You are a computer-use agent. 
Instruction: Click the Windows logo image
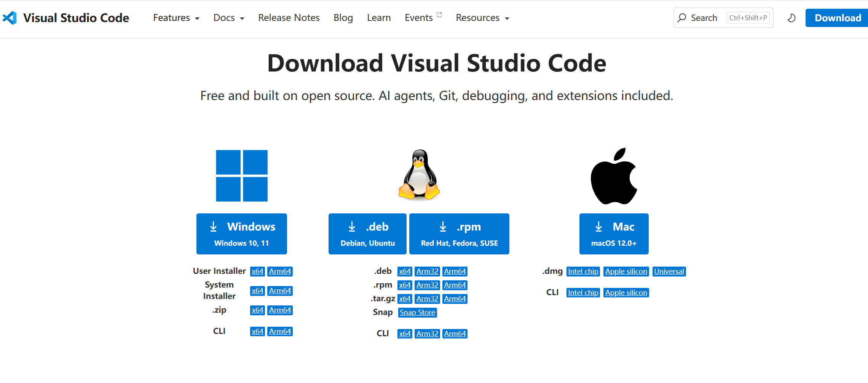pos(242,176)
